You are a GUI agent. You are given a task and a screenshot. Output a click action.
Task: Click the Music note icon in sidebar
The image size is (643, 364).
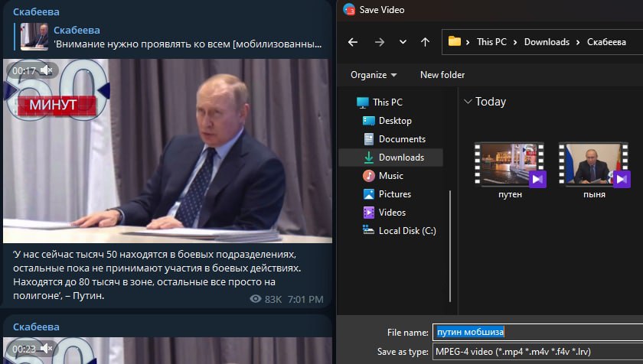[369, 176]
